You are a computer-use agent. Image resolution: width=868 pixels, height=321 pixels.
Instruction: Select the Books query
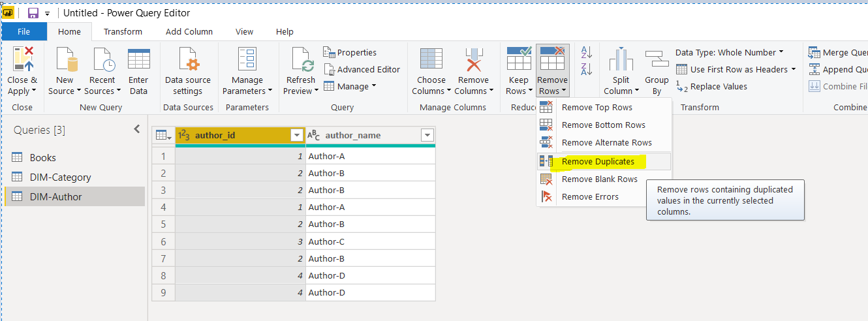pyautogui.click(x=74, y=157)
